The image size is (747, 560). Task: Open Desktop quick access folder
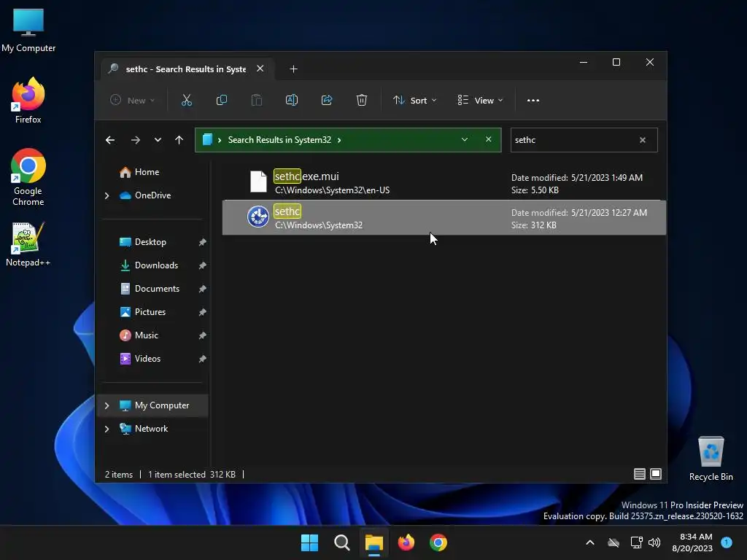[150, 242]
